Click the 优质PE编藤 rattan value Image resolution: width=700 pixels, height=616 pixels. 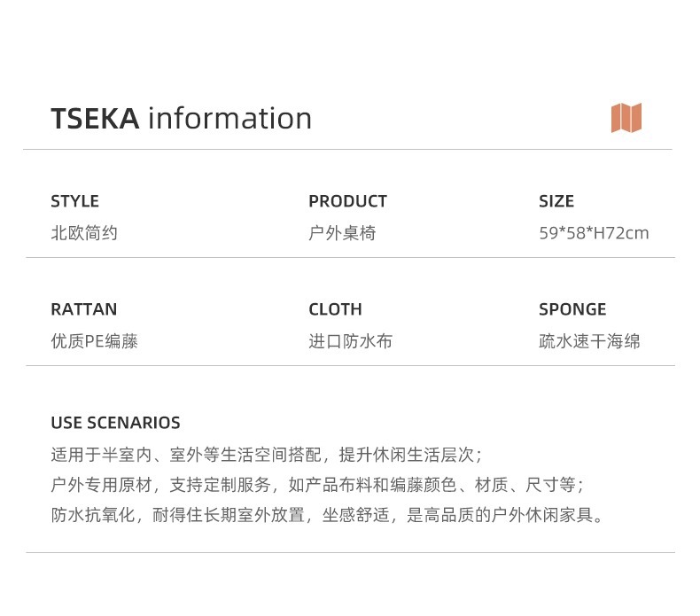point(94,341)
